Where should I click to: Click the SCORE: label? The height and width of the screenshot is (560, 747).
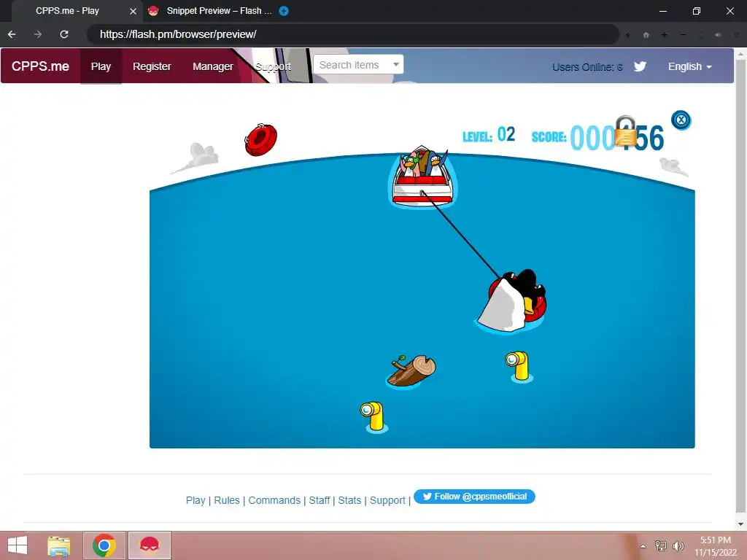tap(549, 136)
